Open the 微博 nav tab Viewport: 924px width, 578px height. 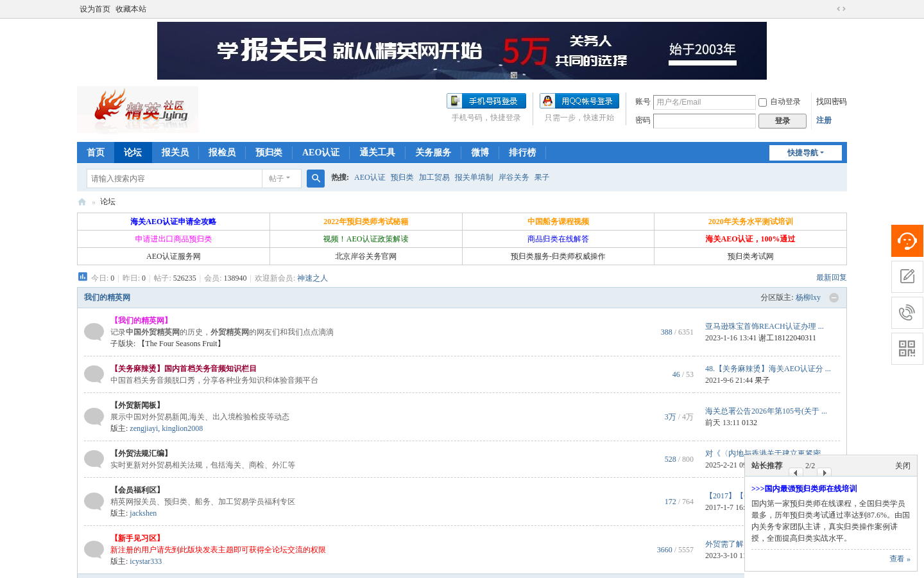[480, 152]
